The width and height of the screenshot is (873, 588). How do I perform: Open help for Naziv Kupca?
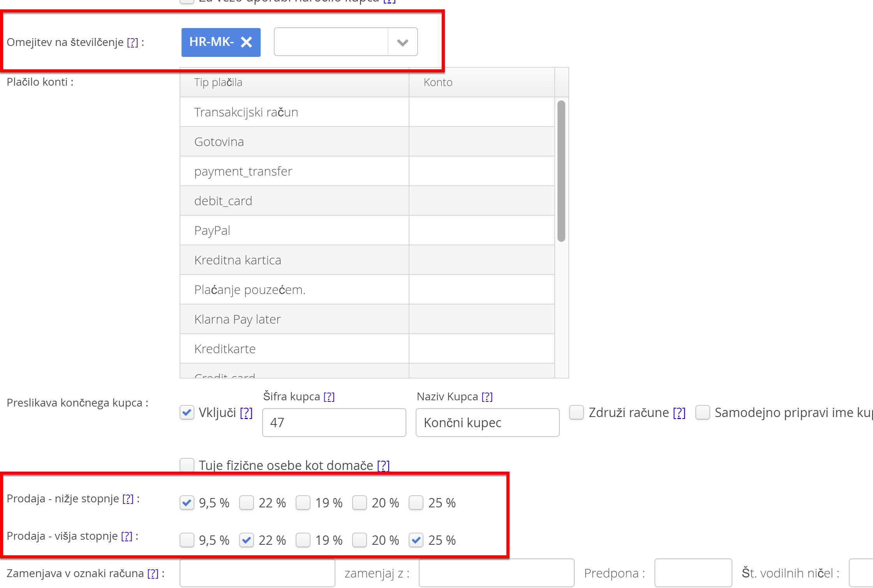pos(487,396)
